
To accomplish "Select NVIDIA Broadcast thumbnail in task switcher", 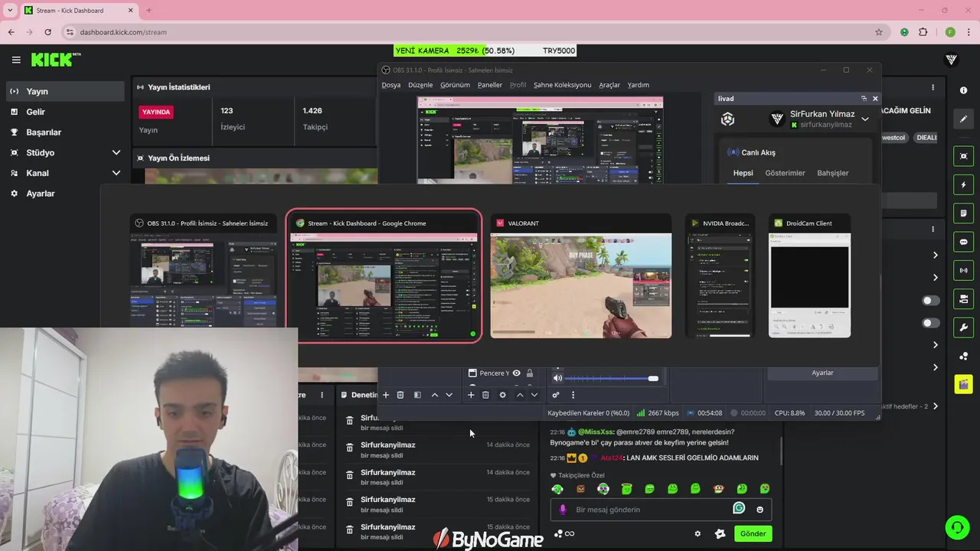I will [720, 277].
